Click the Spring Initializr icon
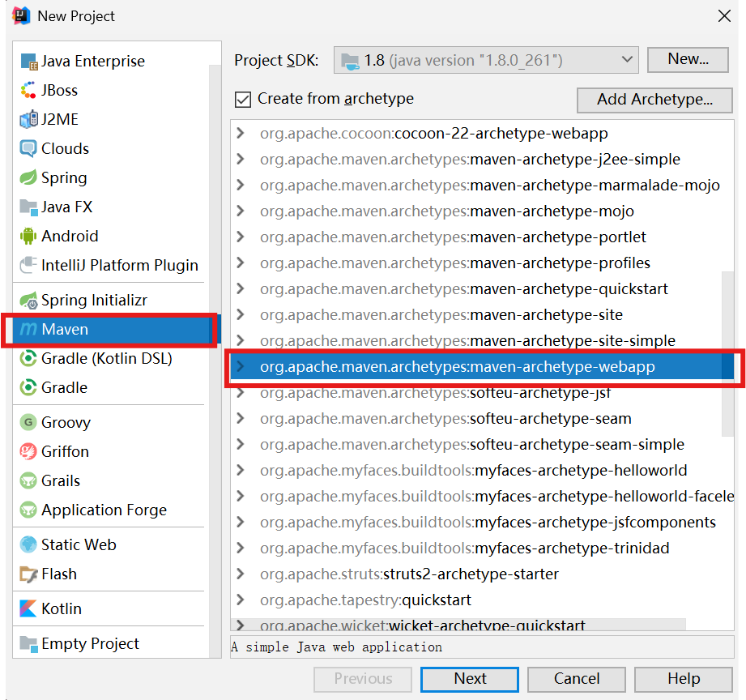Screen dimensions: 746x700 click(28, 301)
